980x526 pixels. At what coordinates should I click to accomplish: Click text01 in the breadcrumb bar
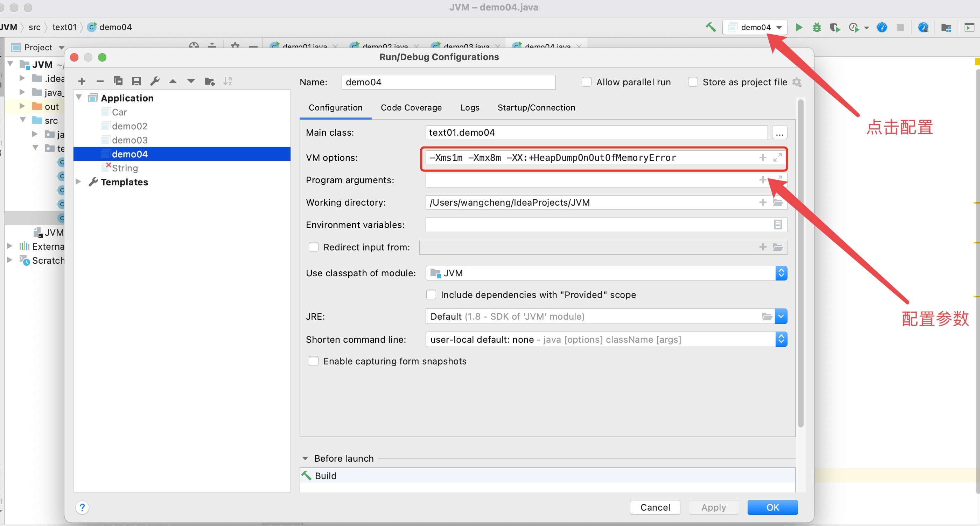tap(64, 27)
